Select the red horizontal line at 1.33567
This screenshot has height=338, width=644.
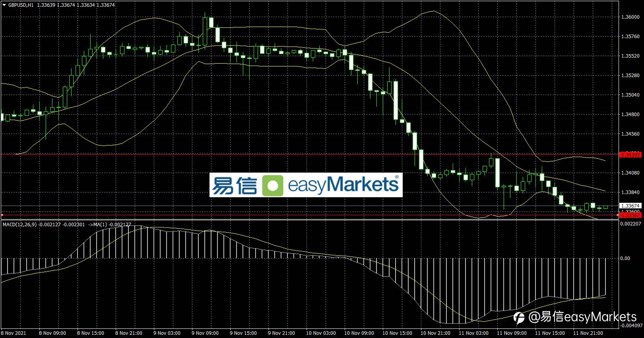click(309, 215)
